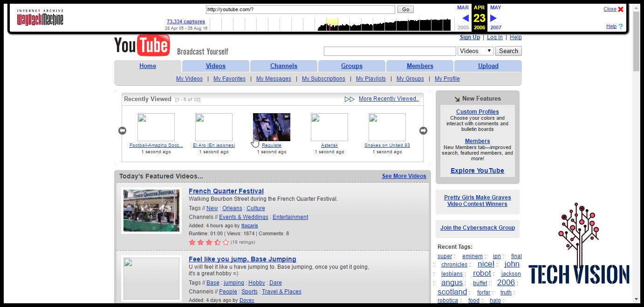Open Wayback Help question mark icon
The height and width of the screenshot is (307, 644).
coord(621,27)
